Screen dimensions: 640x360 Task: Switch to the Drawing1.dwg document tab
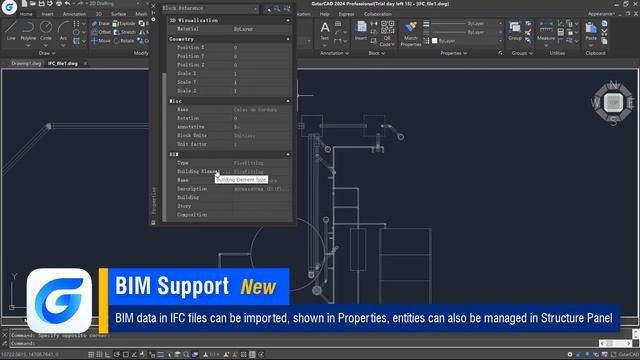click(x=26, y=64)
